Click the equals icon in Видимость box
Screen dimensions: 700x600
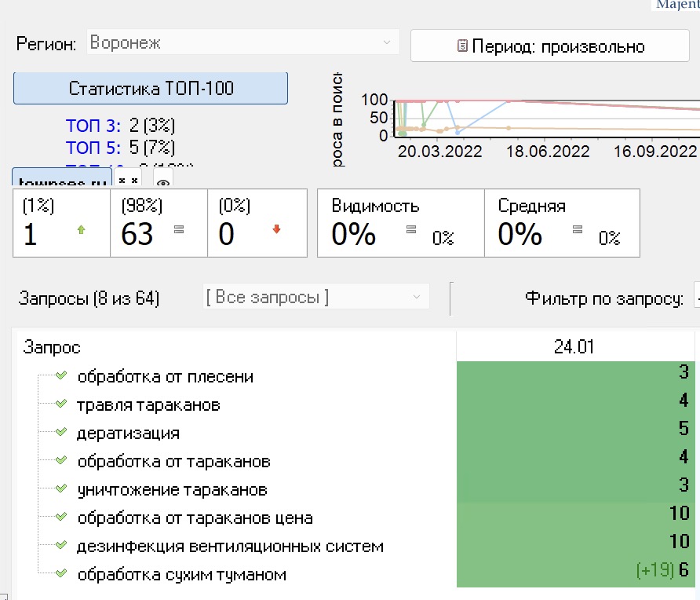point(410,230)
